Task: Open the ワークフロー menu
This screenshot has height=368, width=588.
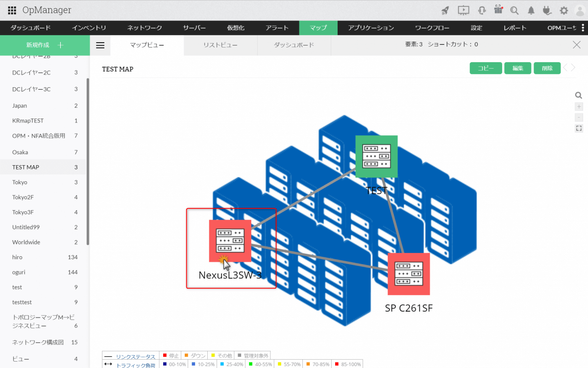Action: (x=432, y=28)
